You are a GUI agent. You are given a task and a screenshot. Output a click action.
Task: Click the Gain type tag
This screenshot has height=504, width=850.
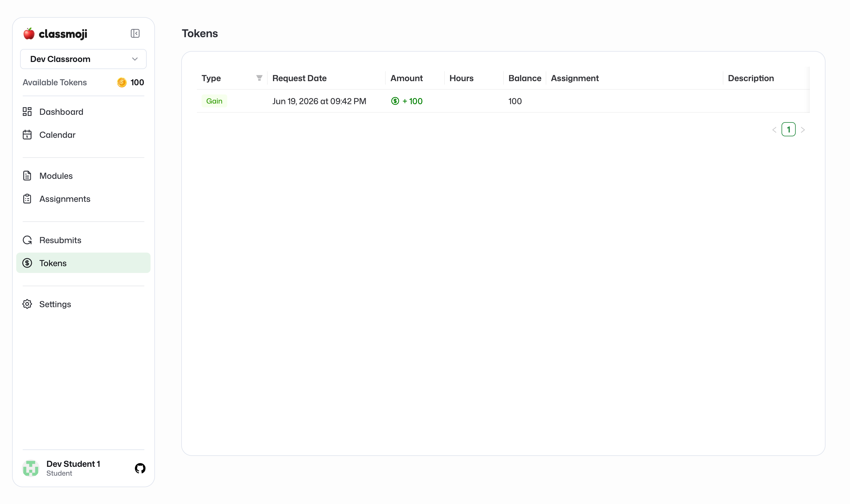tap(214, 101)
